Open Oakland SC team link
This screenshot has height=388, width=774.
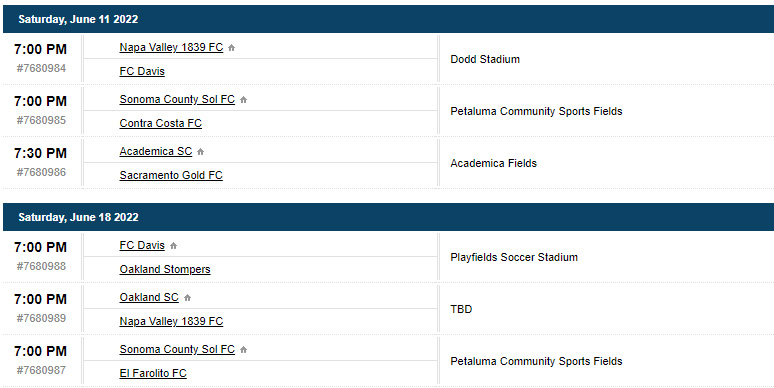pyautogui.click(x=149, y=298)
